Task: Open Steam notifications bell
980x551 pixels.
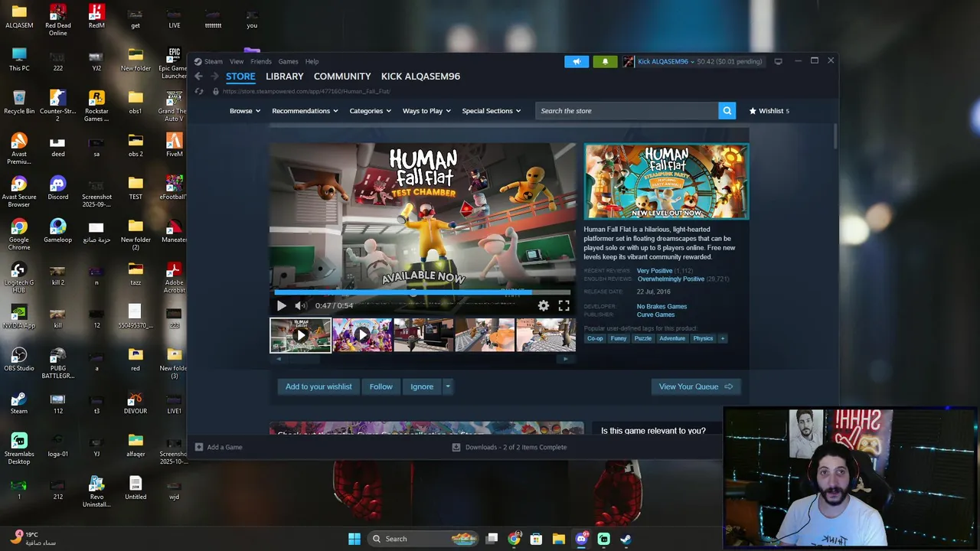Action: 605,61
